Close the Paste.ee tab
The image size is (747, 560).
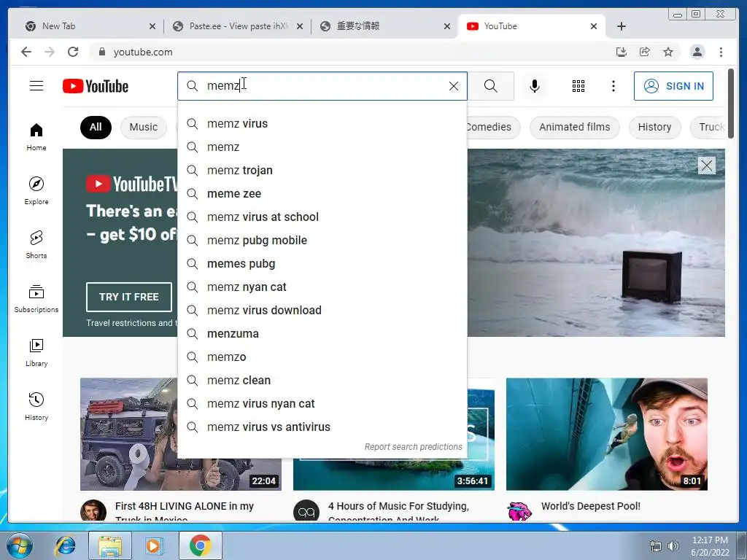pos(300,26)
